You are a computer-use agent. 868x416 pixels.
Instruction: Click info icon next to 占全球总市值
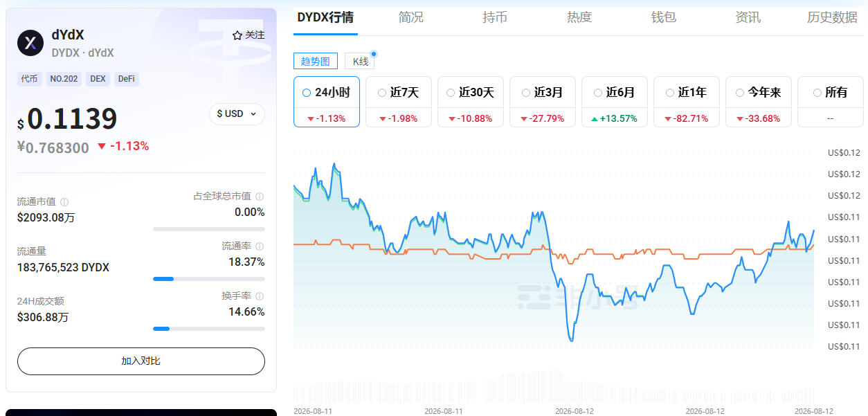(x=260, y=197)
